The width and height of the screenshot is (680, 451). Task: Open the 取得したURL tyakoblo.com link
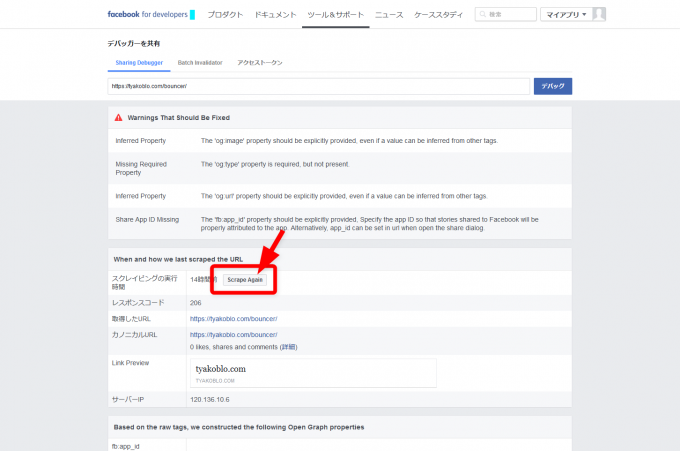(x=233, y=319)
